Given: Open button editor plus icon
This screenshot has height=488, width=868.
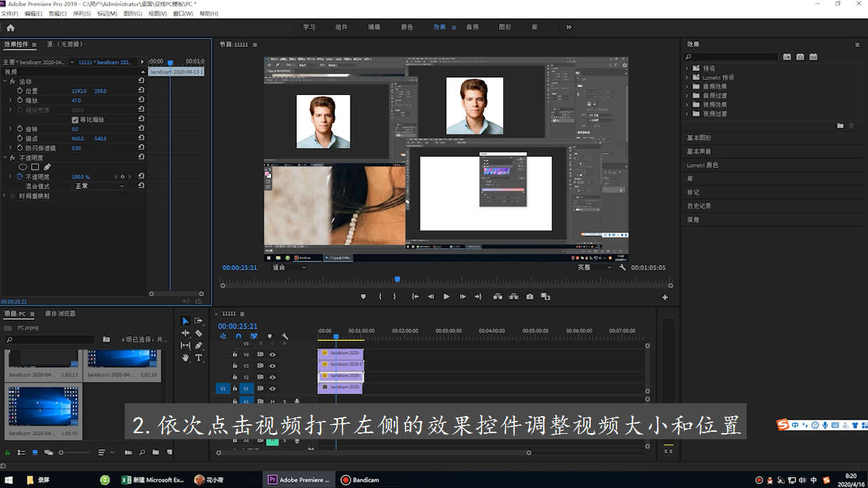Looking at the screenshot, I should pos(665,297).
